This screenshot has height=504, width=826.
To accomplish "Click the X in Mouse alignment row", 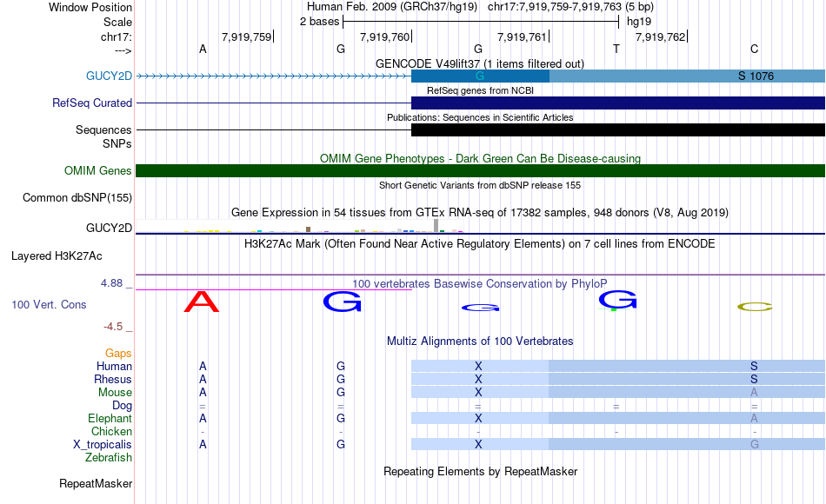I will click(478, 393).
